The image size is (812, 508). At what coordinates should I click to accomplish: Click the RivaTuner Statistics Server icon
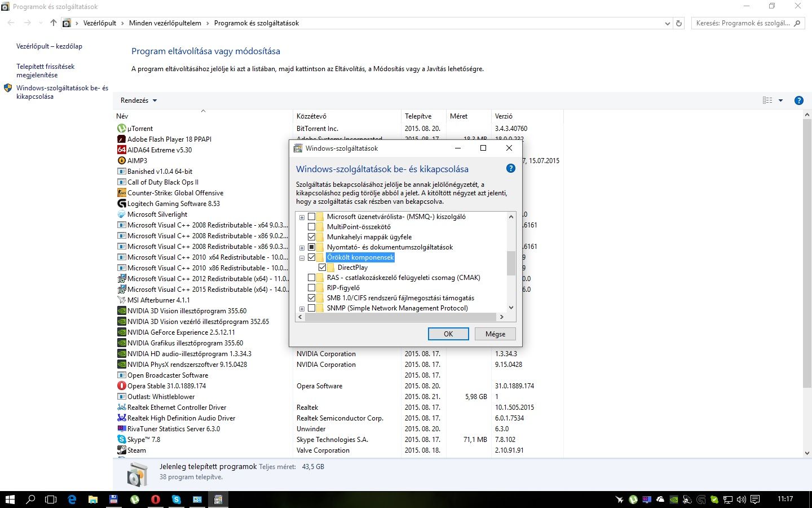121,429
